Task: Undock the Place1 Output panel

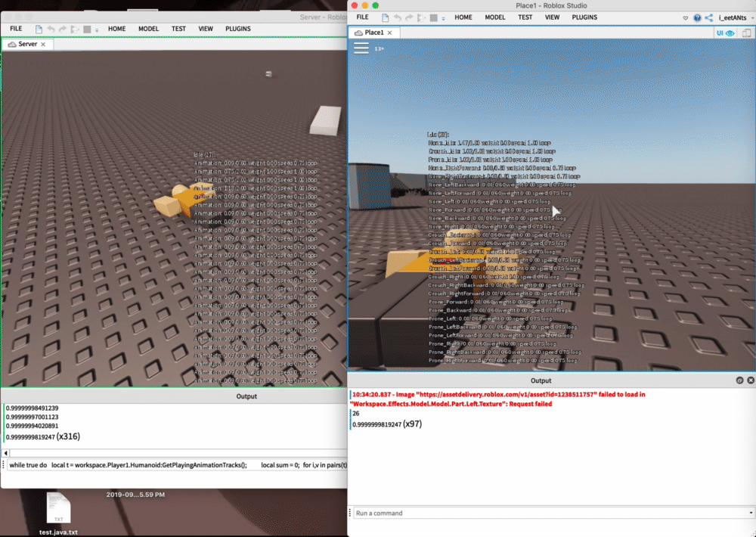Action: [739, 380]
